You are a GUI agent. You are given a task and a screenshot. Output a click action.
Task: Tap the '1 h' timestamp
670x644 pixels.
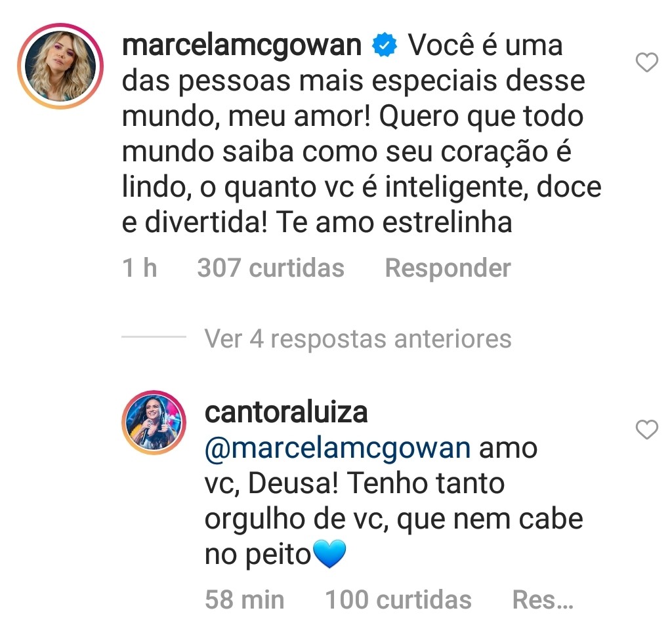point(139,268)
